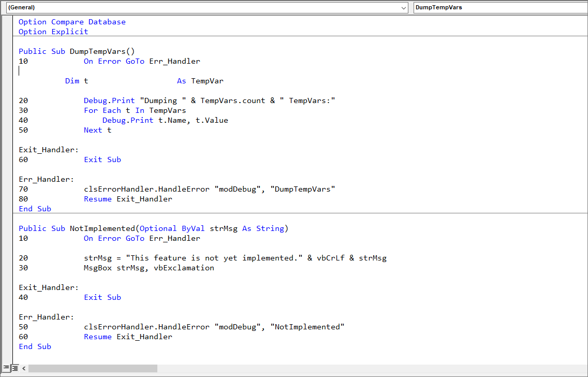Viewport: 588px width, 377px height.
Task: Click line number 20 beside Debug.Print
Action: pyautogui.click(x=23, y=100)
